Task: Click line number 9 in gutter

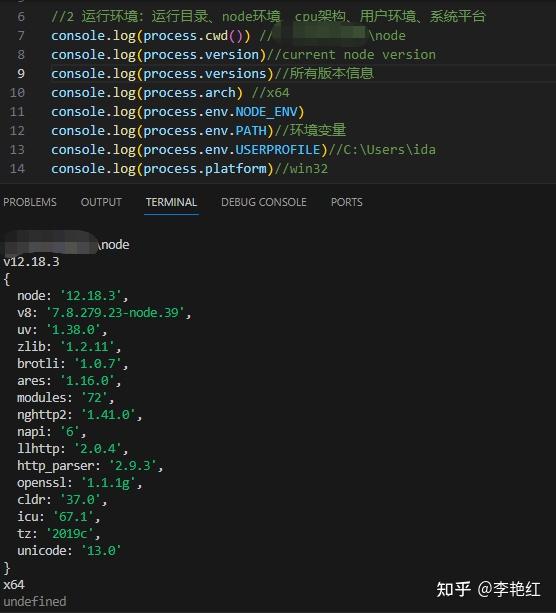Action: (21, 73)
